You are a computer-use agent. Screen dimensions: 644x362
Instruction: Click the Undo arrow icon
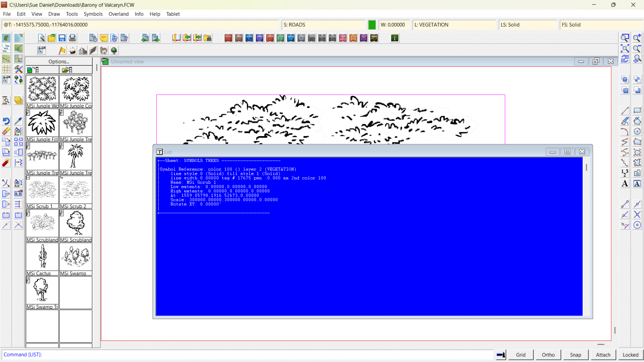coord(6,121)
